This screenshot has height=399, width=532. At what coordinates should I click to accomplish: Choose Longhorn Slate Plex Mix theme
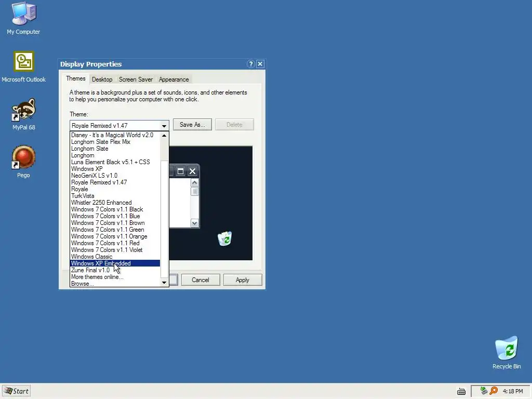[115, 142]
